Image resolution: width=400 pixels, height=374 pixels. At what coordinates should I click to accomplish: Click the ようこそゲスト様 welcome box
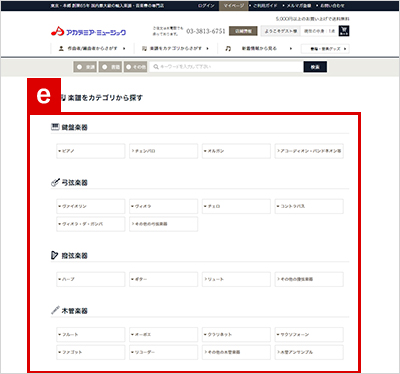tap(281, 31)
